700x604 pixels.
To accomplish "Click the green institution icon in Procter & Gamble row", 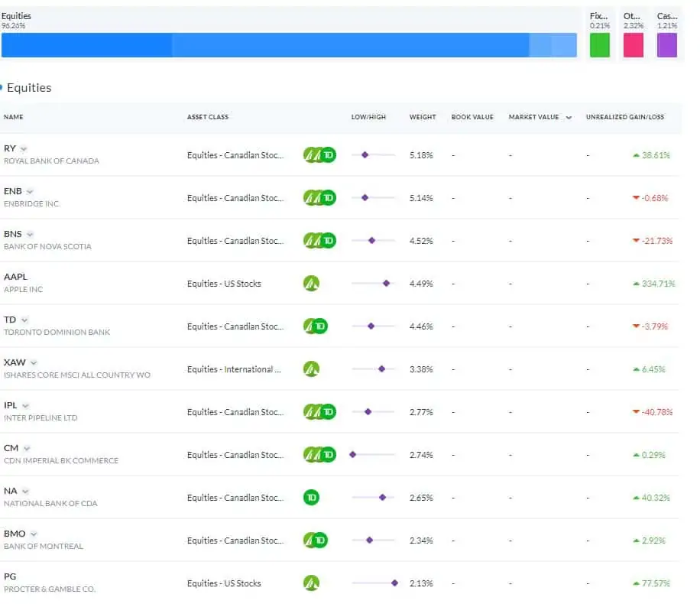I will pyautogui.click(x=311, y=583).
